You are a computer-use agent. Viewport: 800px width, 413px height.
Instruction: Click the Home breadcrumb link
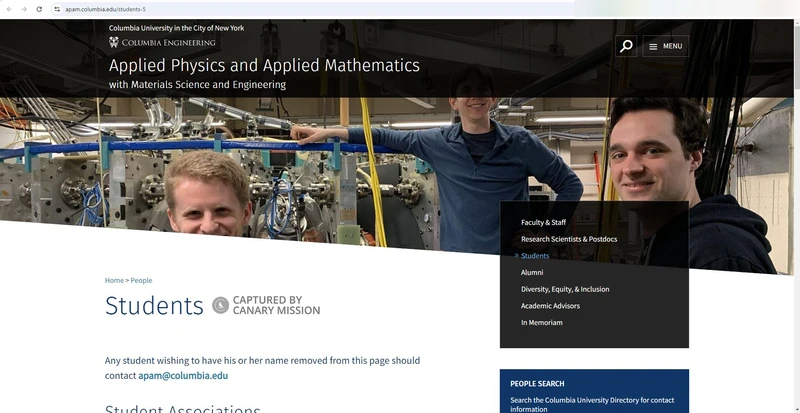pos(114,280)
